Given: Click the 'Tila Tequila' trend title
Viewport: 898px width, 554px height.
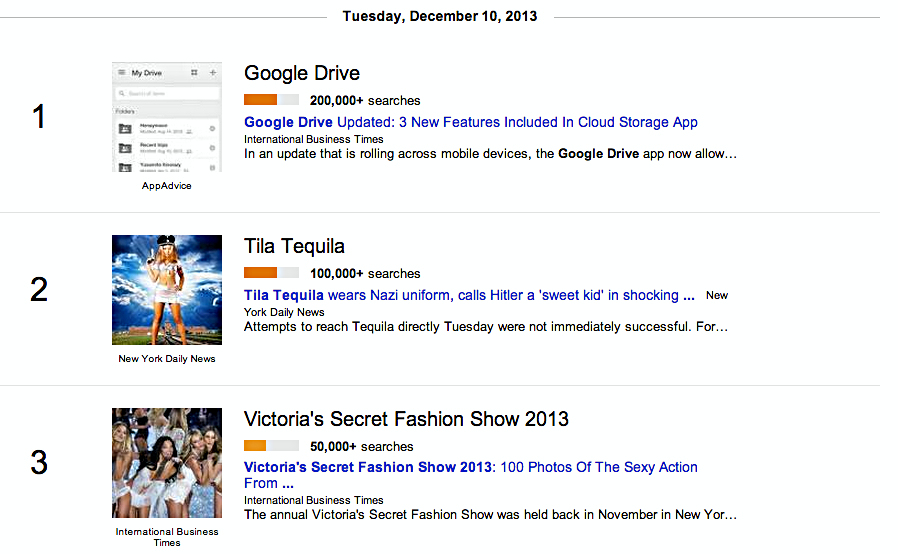Looking at the screenshot, I should (294, 246).
